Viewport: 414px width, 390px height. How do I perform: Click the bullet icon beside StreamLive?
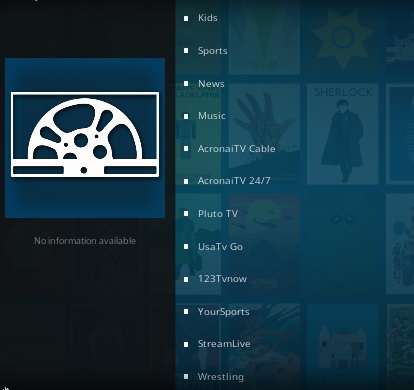pyautogui.click(x=186, y=344)
